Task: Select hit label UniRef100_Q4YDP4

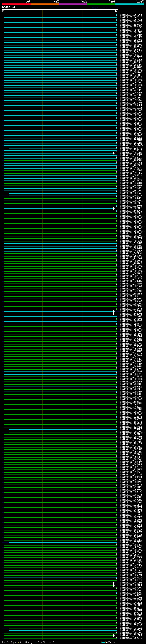Action: (x=131, y=93)
